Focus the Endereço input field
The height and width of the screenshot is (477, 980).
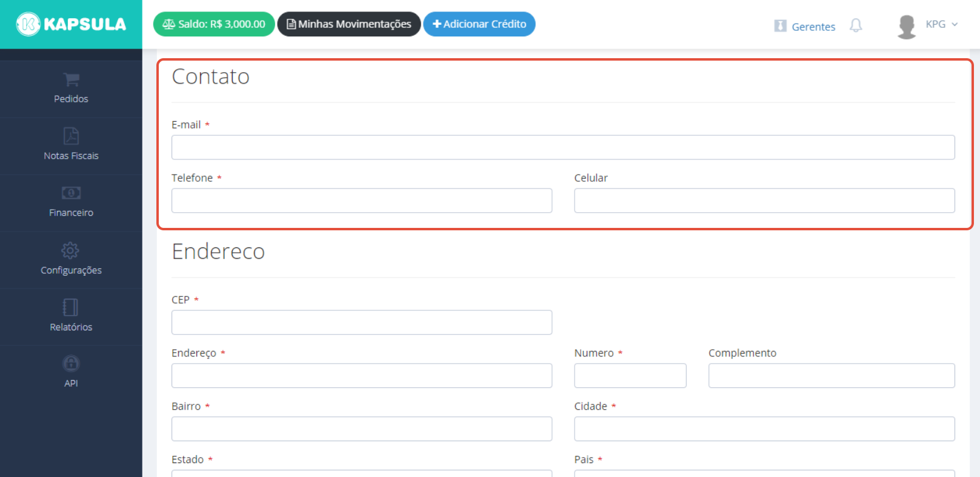pos(362,376)
